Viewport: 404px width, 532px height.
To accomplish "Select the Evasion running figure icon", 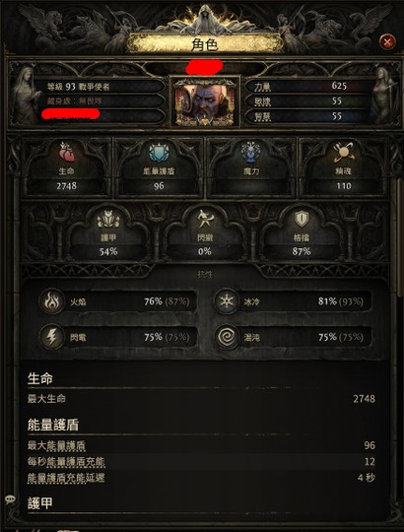I will 205,219.
